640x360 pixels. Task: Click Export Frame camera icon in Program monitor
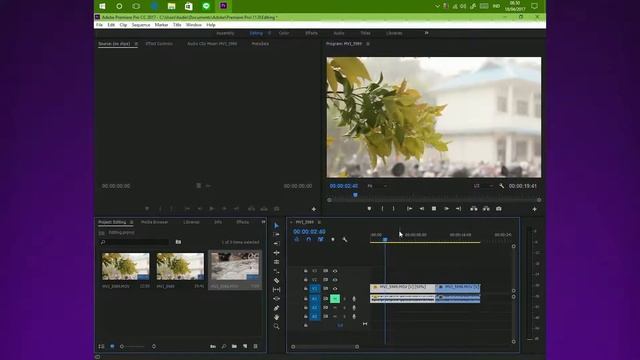coord(499,209)
